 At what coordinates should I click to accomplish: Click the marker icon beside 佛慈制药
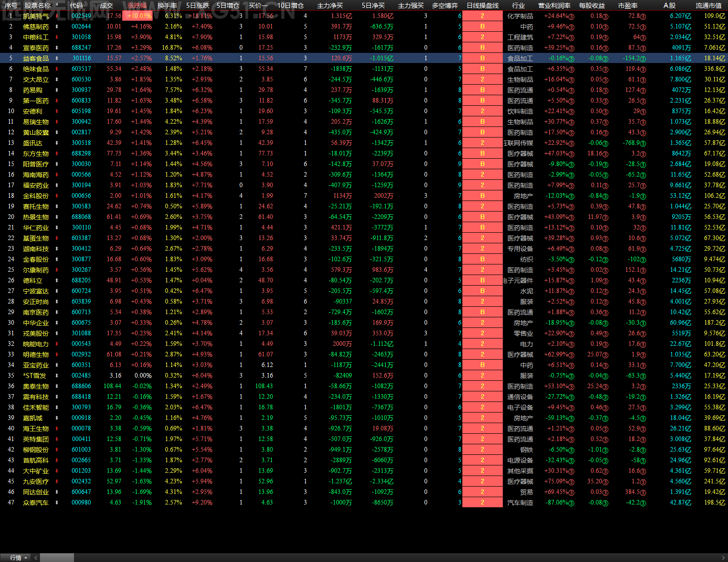click(57, 27)
